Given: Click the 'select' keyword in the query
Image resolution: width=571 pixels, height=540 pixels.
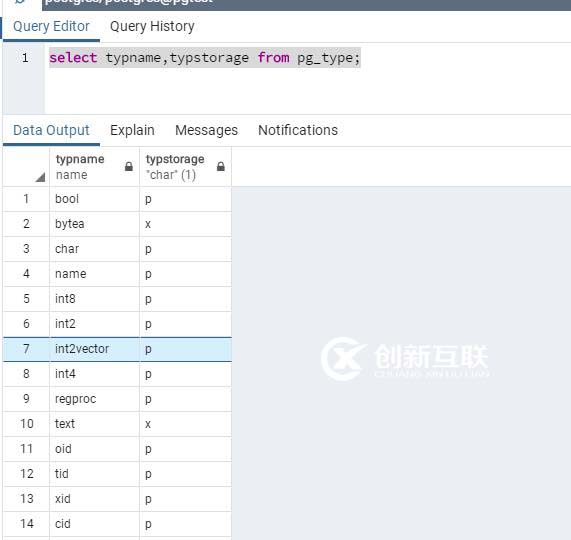Looking at the screenshot, I should [73, 58].
